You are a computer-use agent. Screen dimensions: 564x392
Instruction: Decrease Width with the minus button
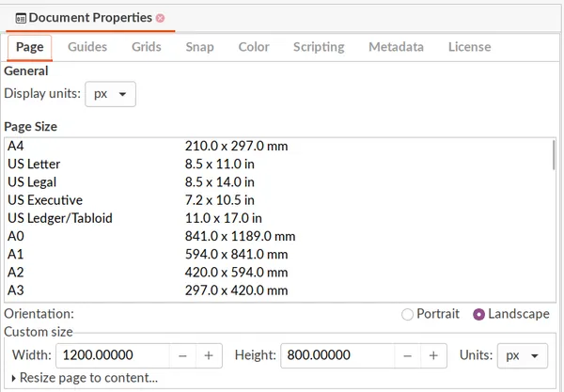(x=182, y=355)
